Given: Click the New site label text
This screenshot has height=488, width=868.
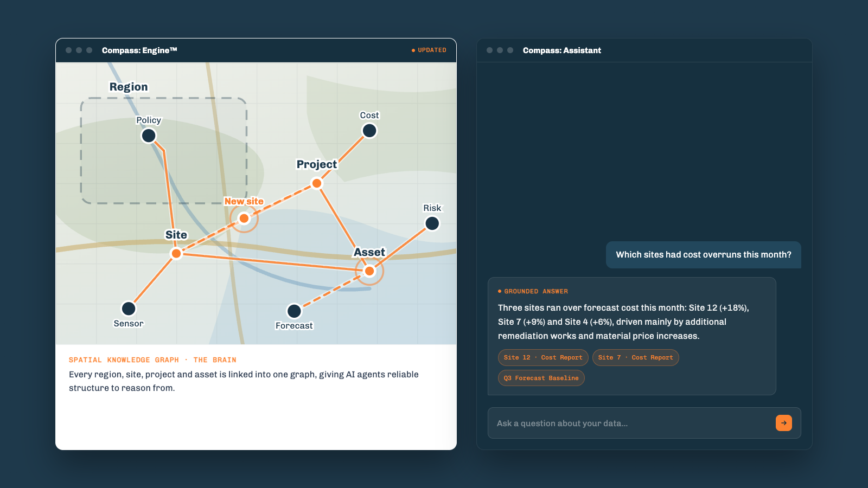Looking at the screenshot, I should 244,201.
